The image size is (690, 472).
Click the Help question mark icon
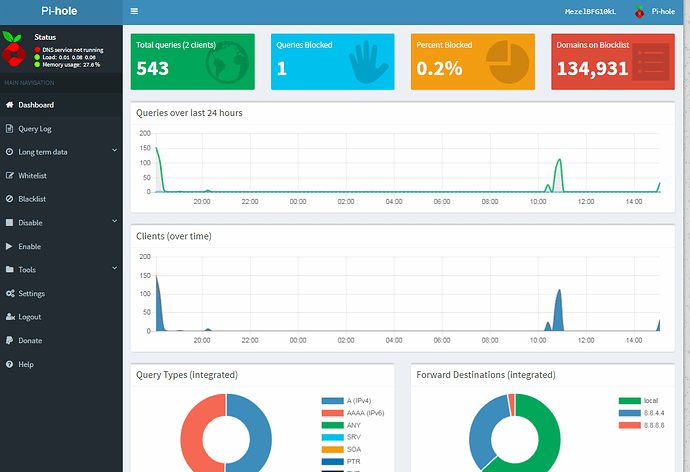point(9,364)
